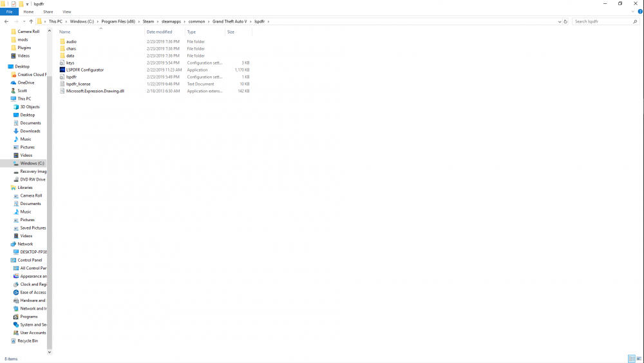Click the Search lspdfr input field
The image size is (644, 363).
point(601,21)
